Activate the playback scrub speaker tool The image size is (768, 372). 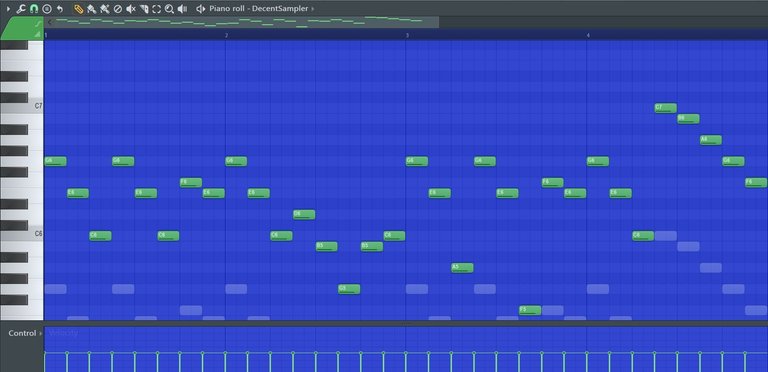point(182,9)
